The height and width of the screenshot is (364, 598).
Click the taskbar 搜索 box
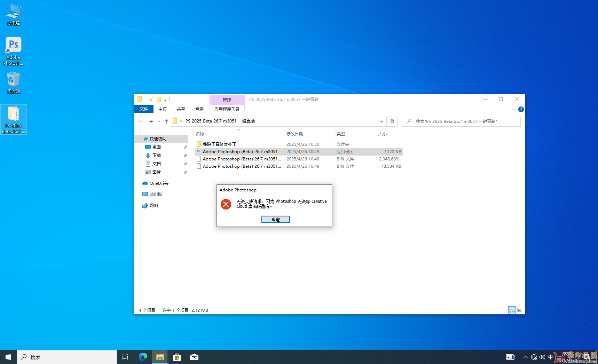click(67, 357)
